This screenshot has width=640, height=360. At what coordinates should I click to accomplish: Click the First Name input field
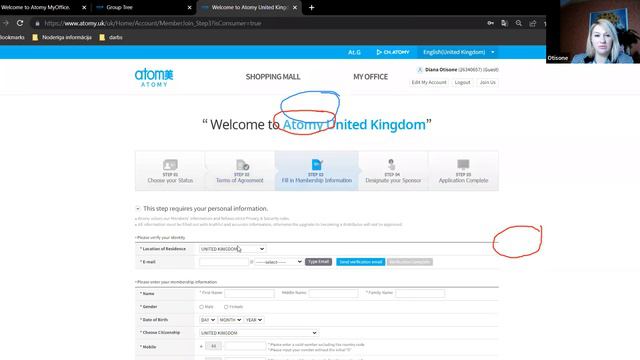(249, 293)
